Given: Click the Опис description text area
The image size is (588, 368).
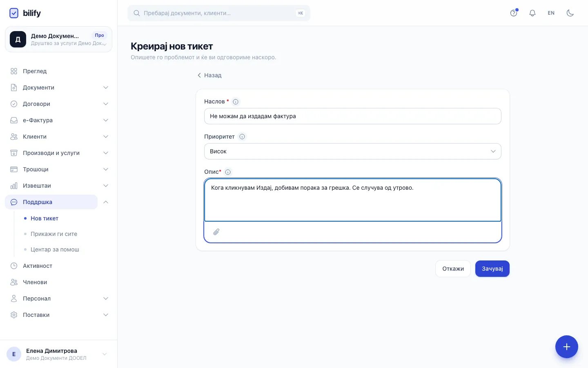Looking at the screenshot, I should [x=353, y=200].
